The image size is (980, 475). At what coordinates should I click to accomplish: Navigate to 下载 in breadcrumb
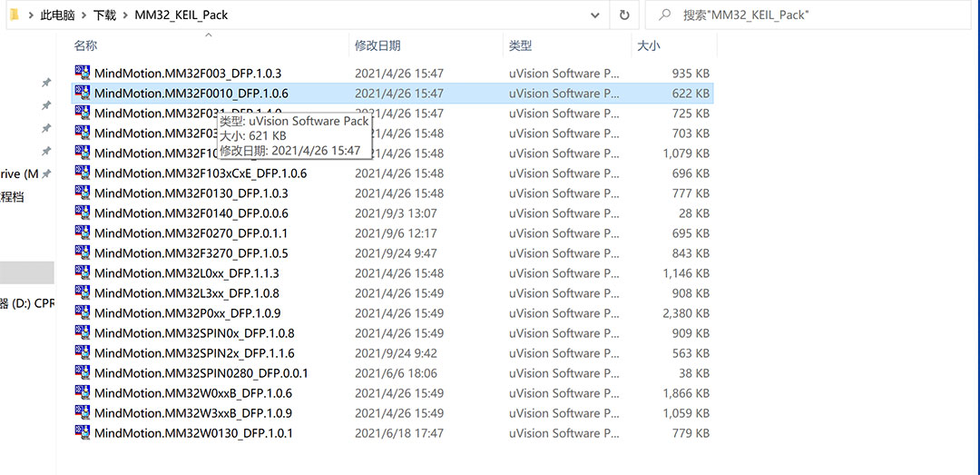(x=105, y=15)
